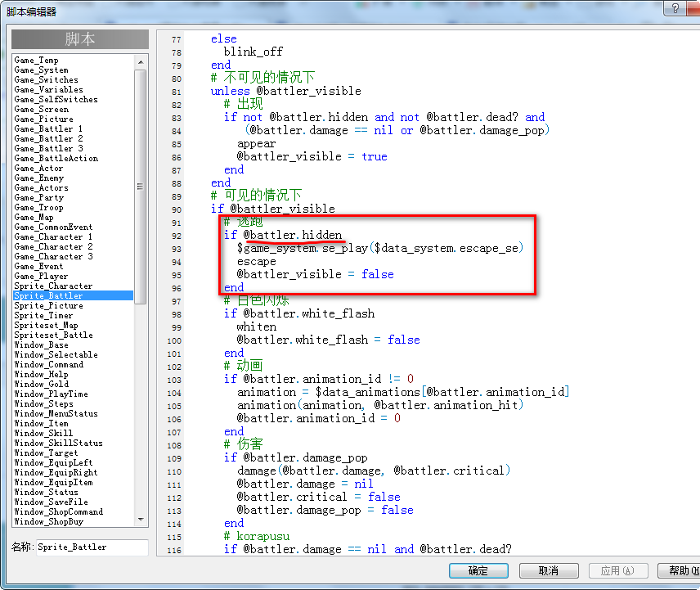Click the 应用(A) apply button
This screenshot has height=590, width=700.
(617, 570)
